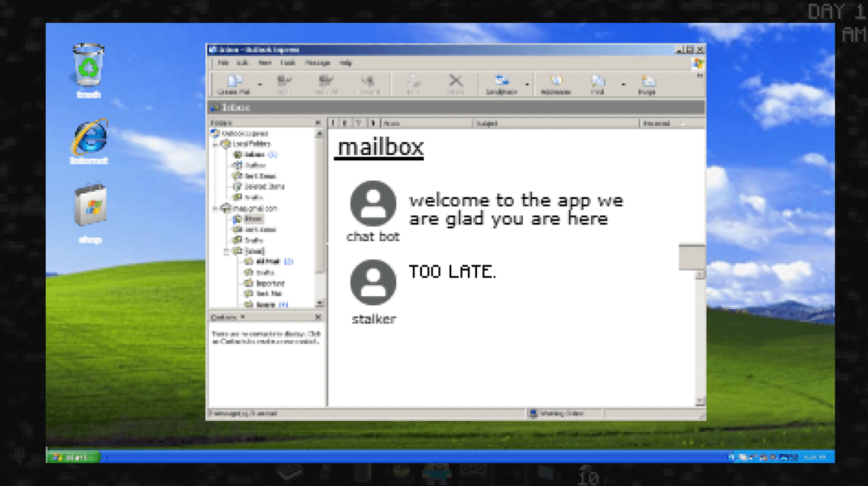This screenshot has width=868, height=486.
Task: Select the Outlook Express root item
Action: pos(240,134)
